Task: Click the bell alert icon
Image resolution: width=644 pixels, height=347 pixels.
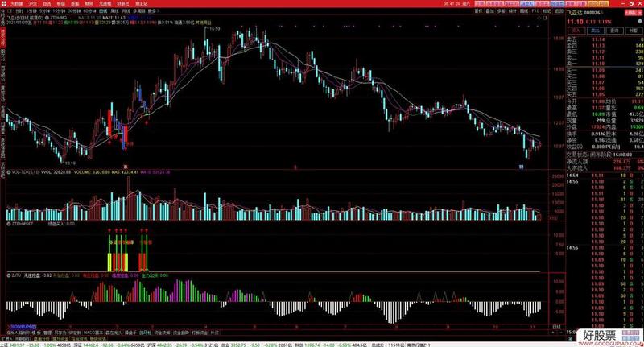Action: click(x=641, y=21)
